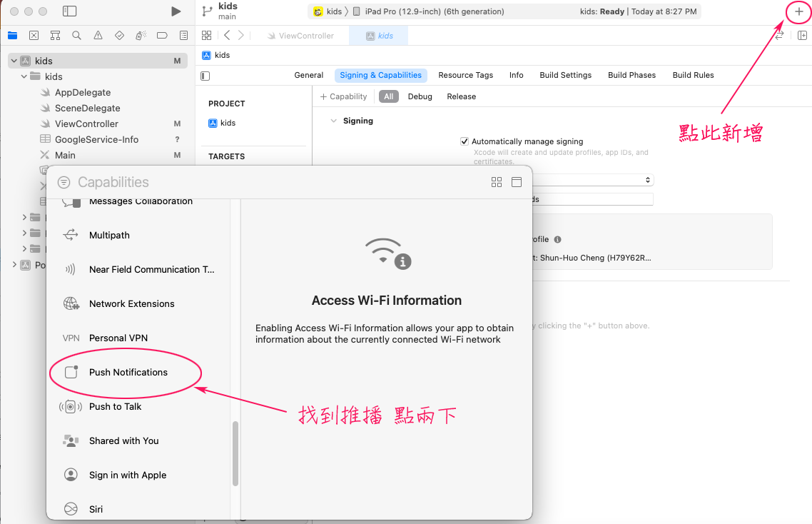This screenshot has width=812, height=524.
Task: Open the Symbol navigator
Action: tap(56, 35)
